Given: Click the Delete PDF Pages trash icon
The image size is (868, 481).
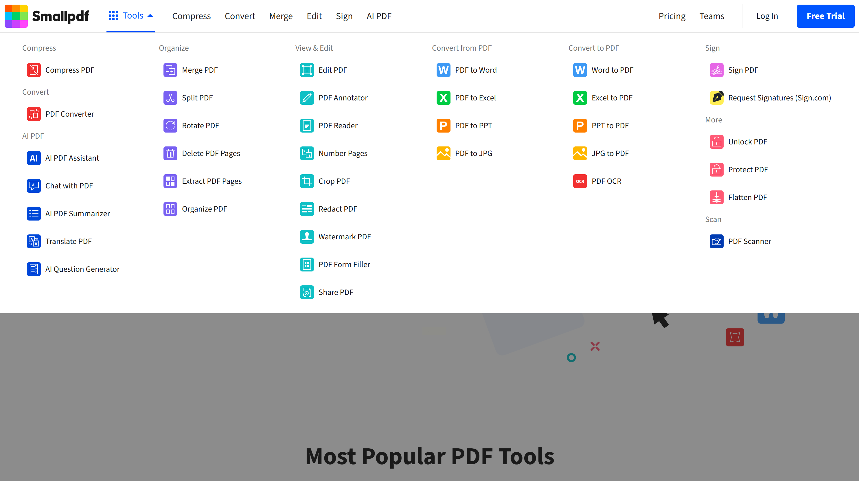Looking at the screenshot, I should [170, 153].
